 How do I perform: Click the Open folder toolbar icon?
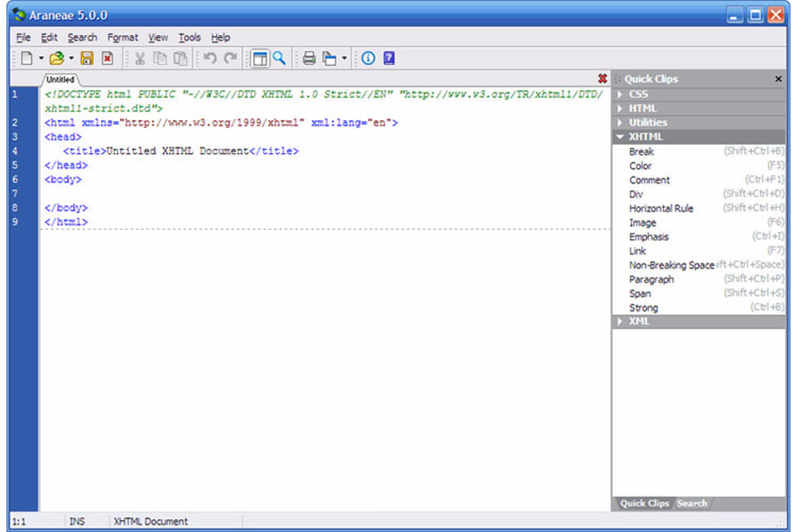(x=57, y=58)
